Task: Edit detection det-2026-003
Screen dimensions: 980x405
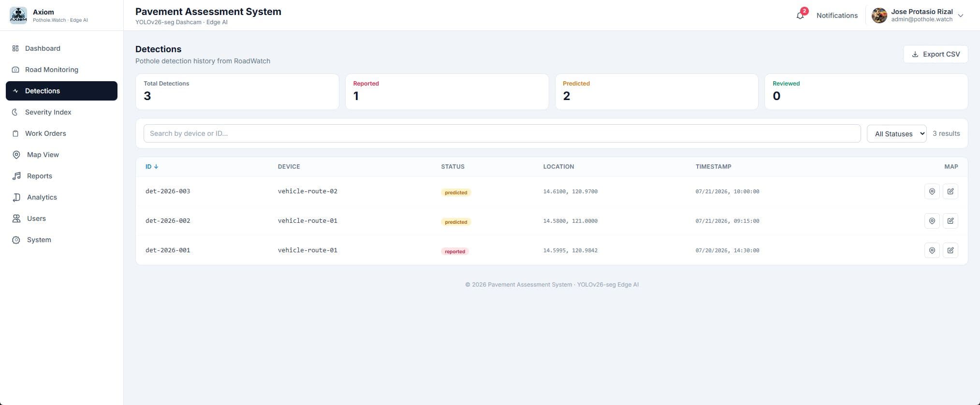Action: click(951, 191)
